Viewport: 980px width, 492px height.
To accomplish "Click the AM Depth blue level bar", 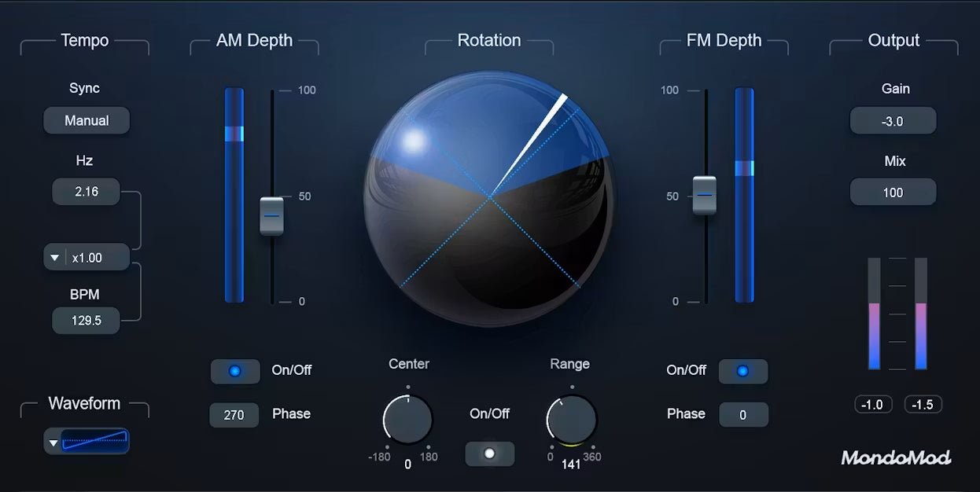I will 234,195.
